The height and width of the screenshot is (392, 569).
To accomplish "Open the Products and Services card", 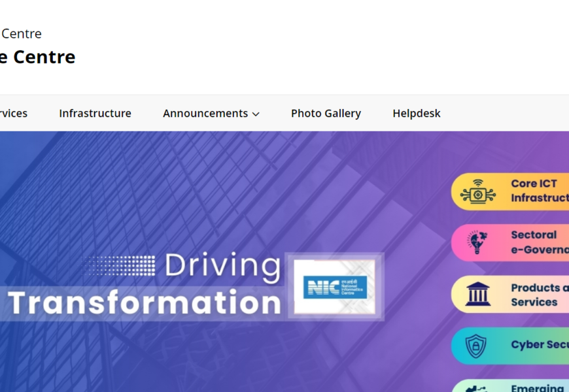I will pyautogui.click(x=510, y=294).
